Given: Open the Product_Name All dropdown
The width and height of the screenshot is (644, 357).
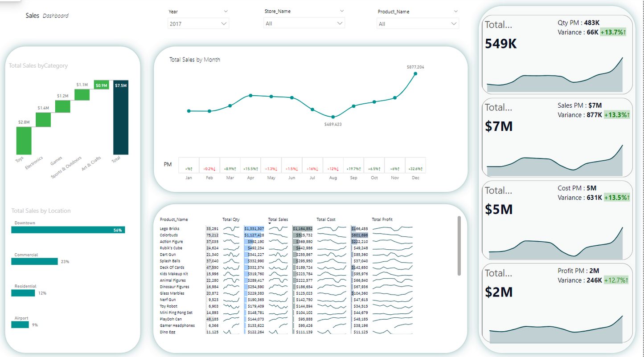Looking at the screenshot, I should pos(417,24).
